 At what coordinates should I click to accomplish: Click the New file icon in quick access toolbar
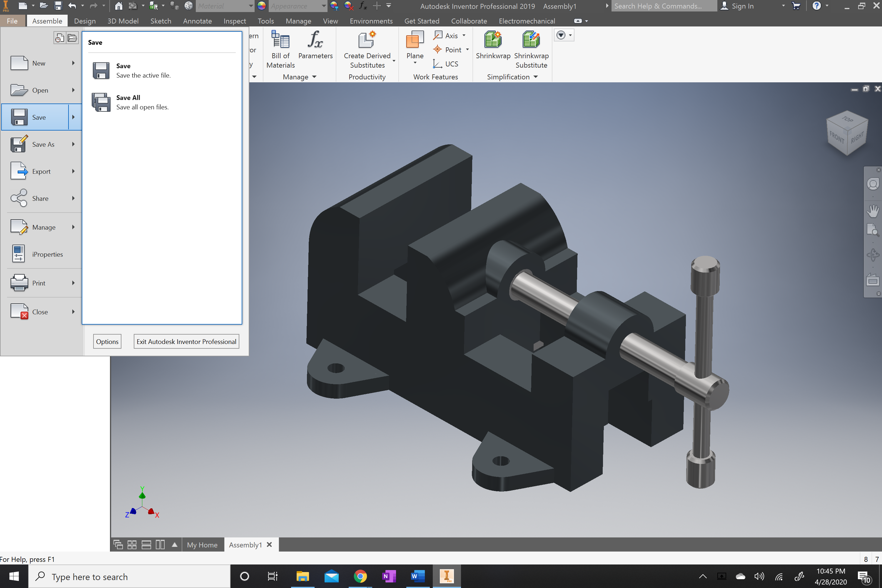[23, 6]
